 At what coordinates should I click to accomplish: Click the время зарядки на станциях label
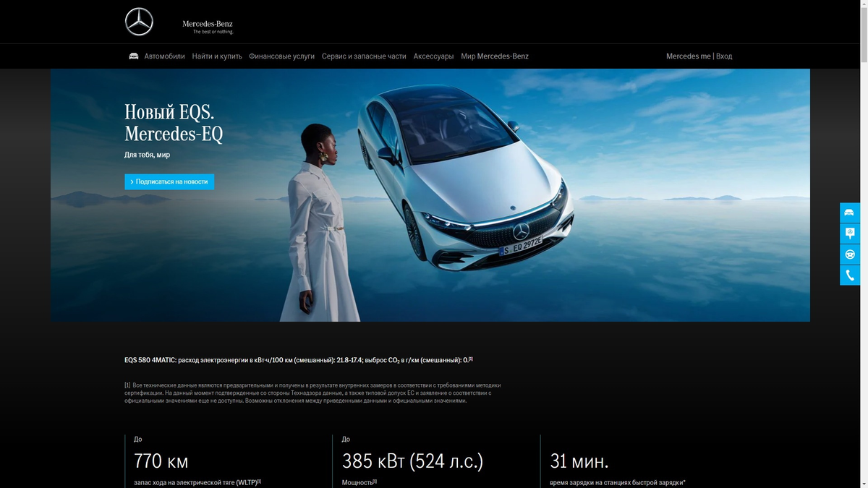(618, 482)
